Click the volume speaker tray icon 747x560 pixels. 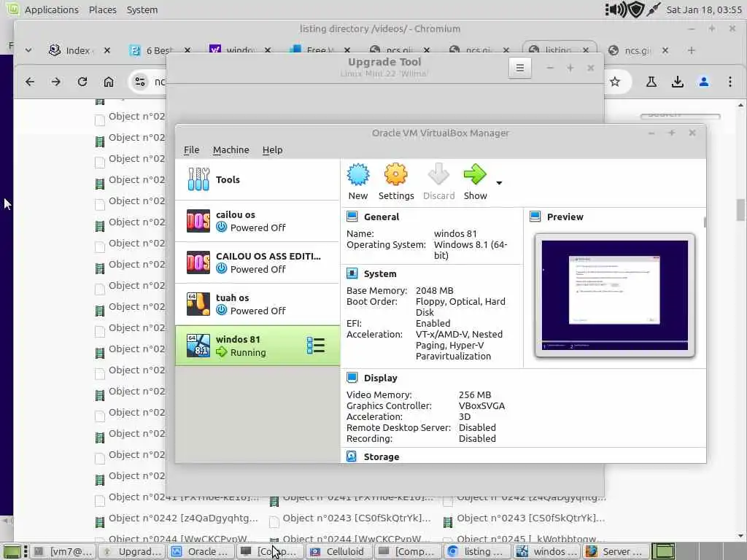pyautogui.click(x=616, y=9)
